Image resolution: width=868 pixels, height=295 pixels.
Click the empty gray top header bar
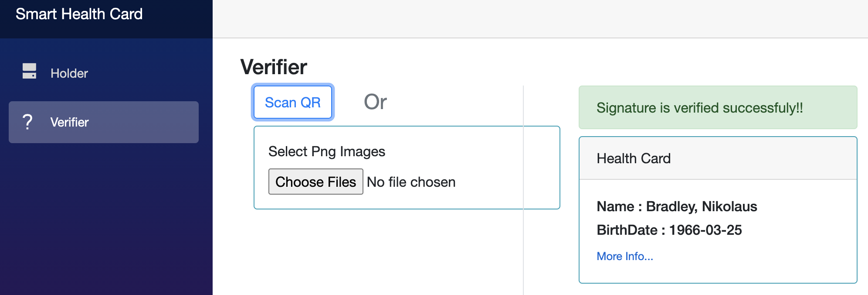[x=540, y=19]
